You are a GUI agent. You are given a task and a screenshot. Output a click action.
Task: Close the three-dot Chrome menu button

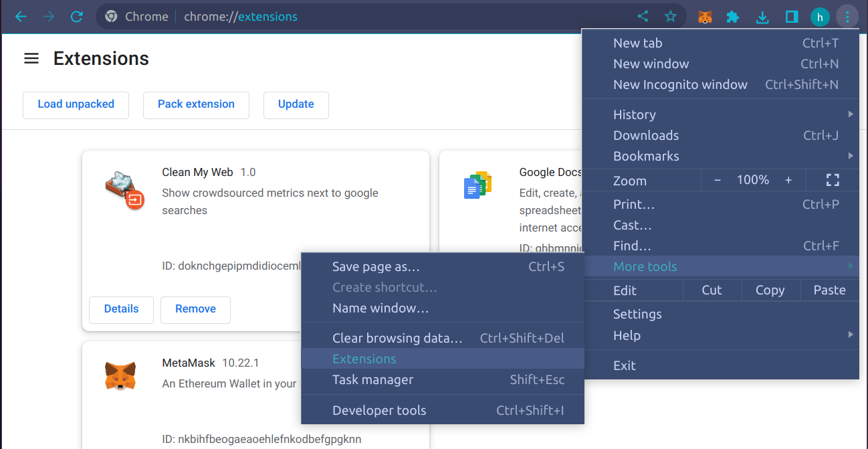pyautogui.click(x=847, y=17)
